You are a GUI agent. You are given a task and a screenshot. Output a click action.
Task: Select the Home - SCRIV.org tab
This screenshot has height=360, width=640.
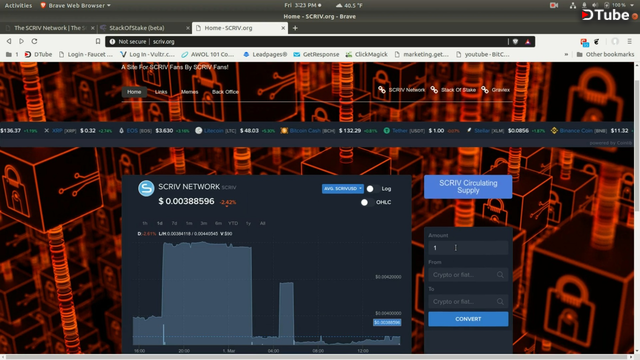240,28
